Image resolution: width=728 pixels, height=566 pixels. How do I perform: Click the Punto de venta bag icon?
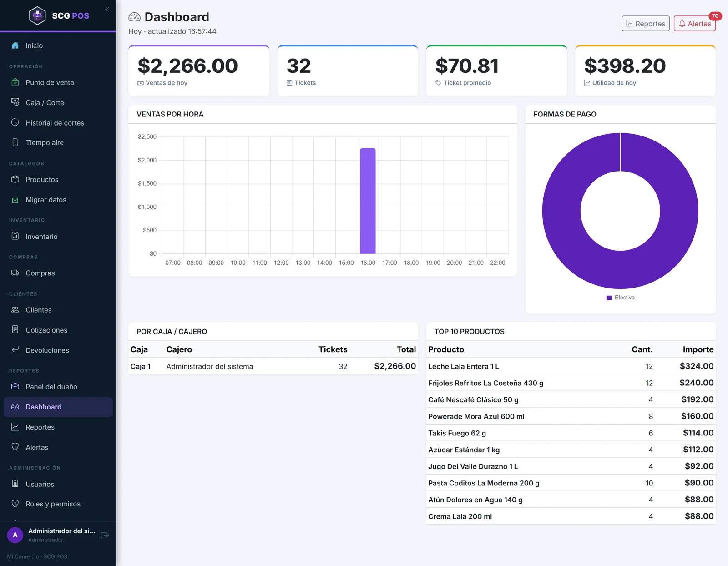point(15,82)
